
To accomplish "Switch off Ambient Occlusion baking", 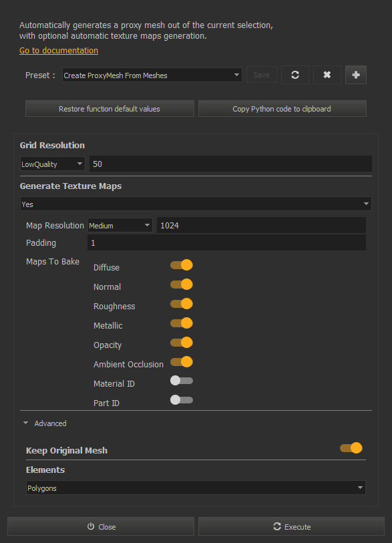I will click(x=182, y=362).
